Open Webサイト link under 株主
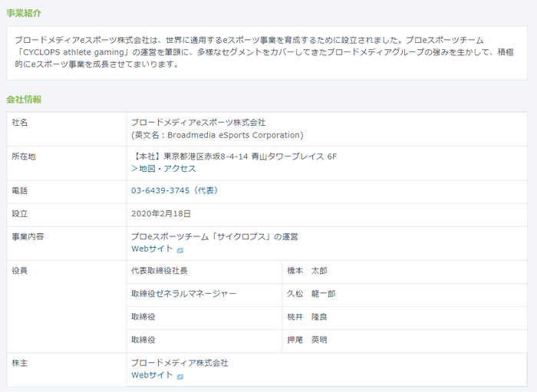This screenshot has height=392, width=537. [x=152, y=375]
